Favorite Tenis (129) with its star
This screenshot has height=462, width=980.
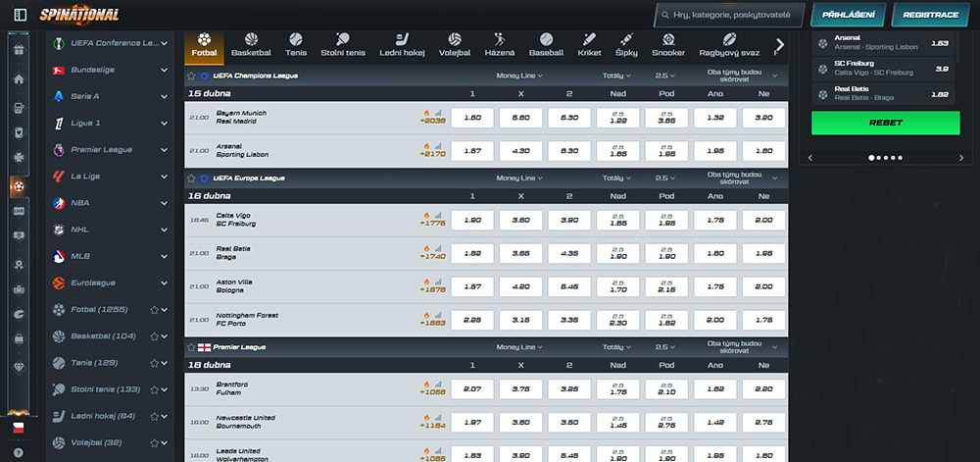click(154, 363)
